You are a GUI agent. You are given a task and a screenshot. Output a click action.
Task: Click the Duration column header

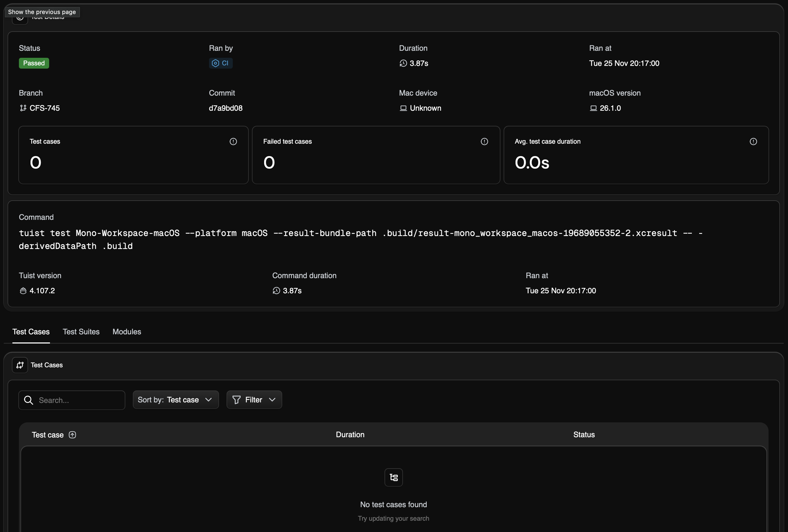point(350,435)
